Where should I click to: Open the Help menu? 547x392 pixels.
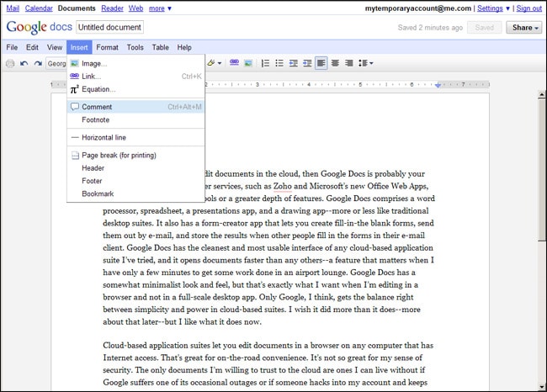183,47
